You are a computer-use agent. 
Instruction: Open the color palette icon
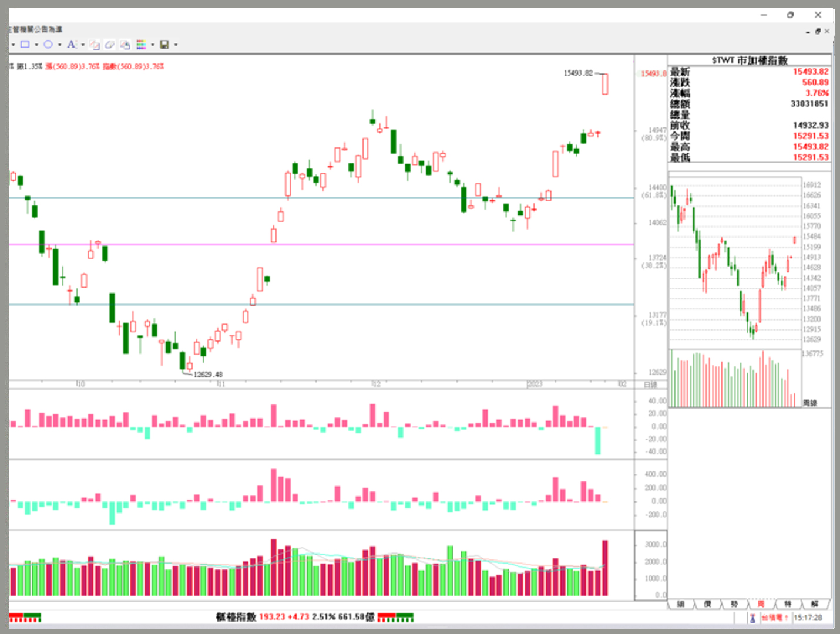pos(141,45)
